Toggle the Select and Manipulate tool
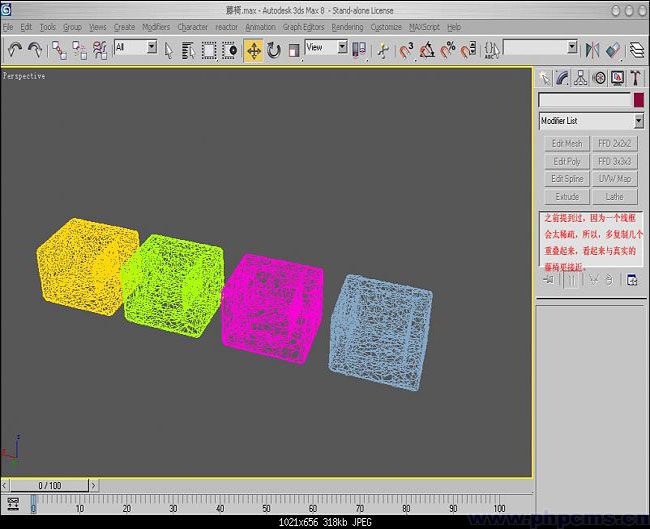Image resolution: width=650 pixels, height=529 pixels. tap(383, 51)
